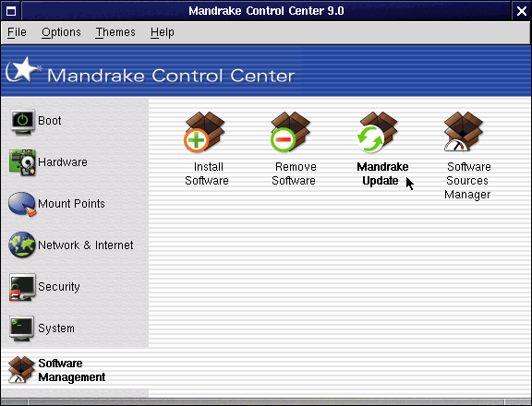Click the Network & Internet label
This screenshot has width=532, height=406.
86,245
